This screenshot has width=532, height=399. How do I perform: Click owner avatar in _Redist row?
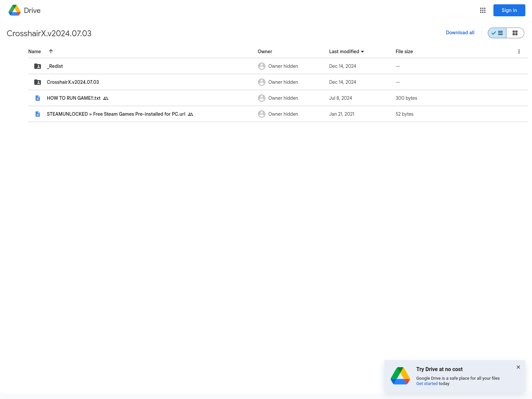262,66
